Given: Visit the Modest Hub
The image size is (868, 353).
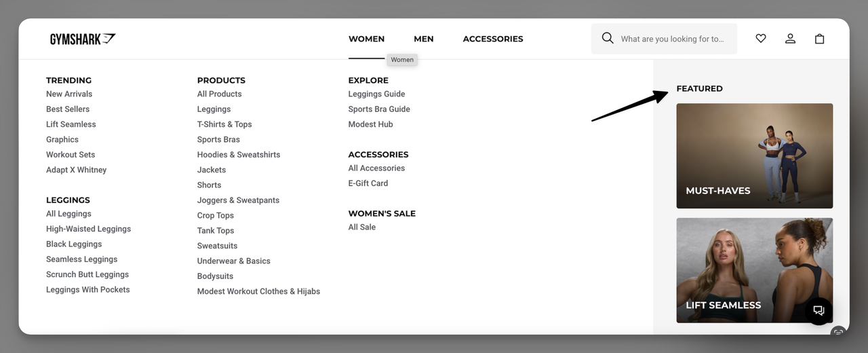Looking at the screenshot, I should [x=371, y=124].
